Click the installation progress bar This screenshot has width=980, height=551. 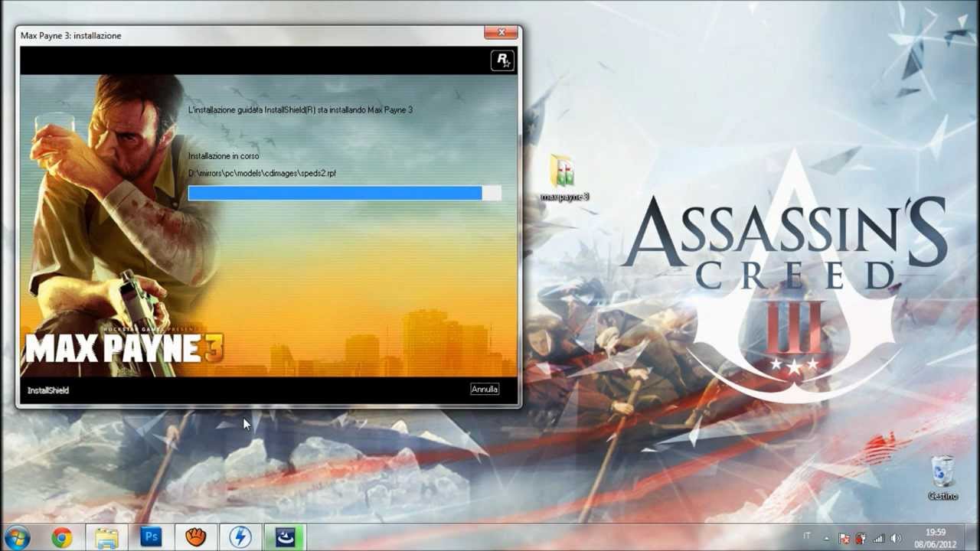345,193
